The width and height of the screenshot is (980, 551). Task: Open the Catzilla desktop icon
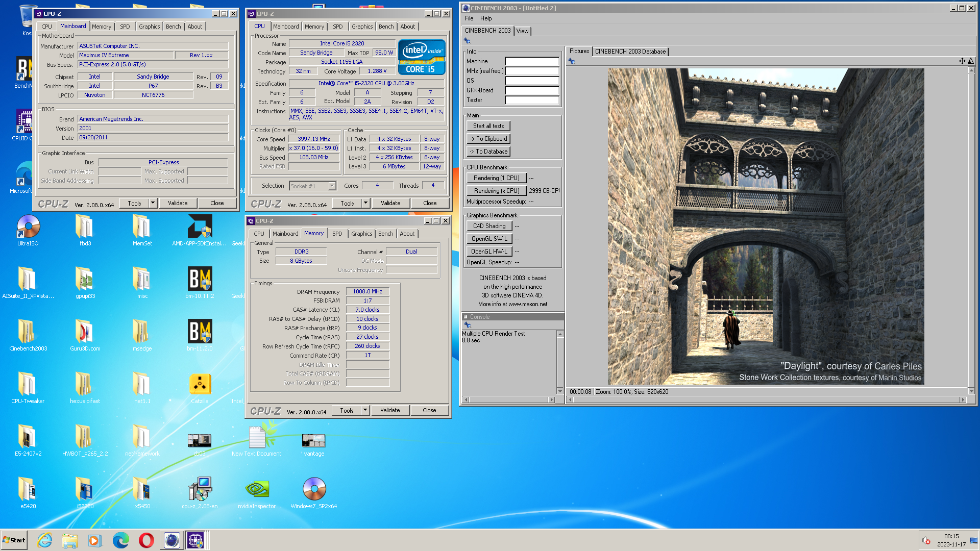click(x=200, y=388)
